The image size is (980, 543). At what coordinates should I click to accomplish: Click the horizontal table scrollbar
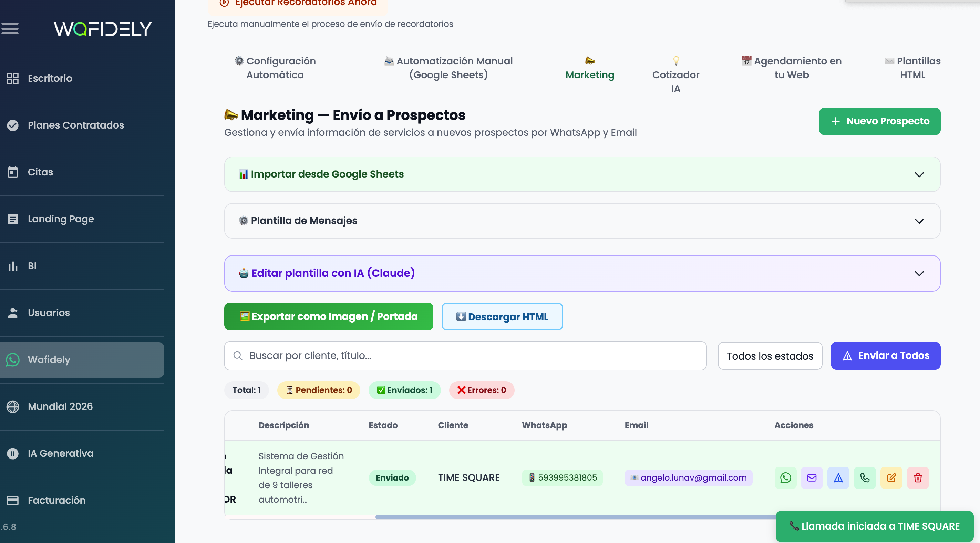click(575, 517)
